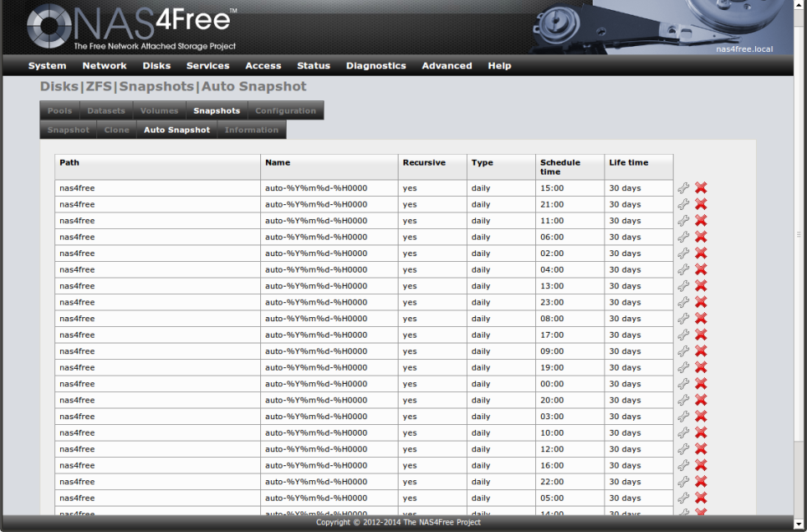The width and height of the screenshot is (807, 532).
Task: Select the Clone tab
Action: point(116,129)
